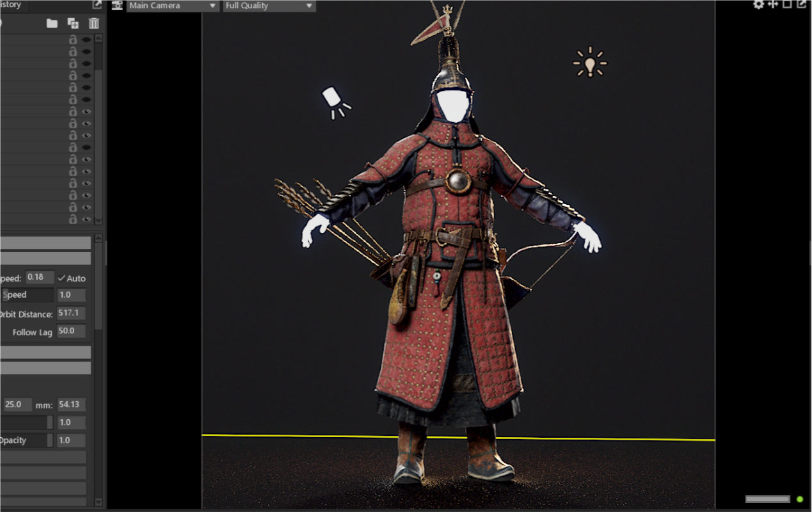This screenshot has width=812, height=512.
Task: Click the 0.18 speed input field
Action: [40, 277]
